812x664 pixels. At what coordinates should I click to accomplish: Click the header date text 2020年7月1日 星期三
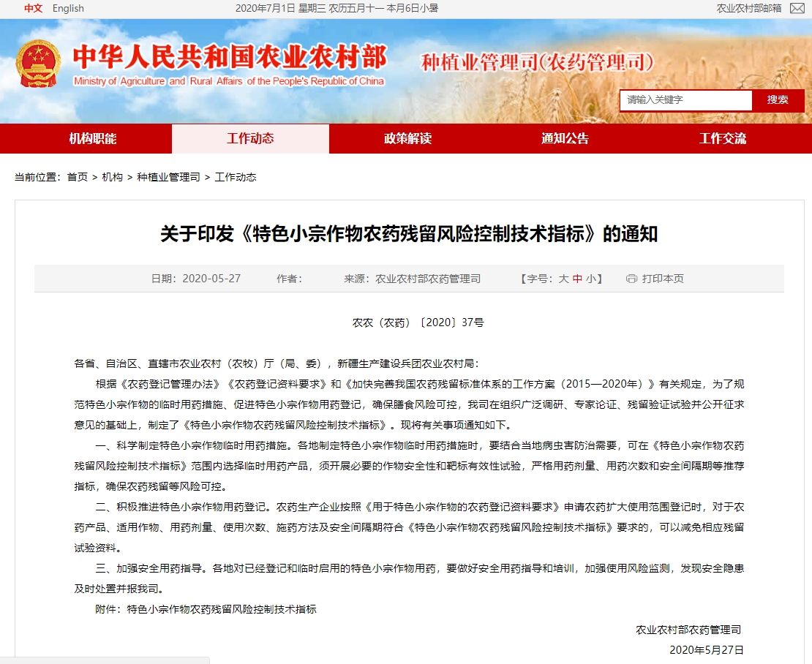pyautogui.click(x=280, y=8)
